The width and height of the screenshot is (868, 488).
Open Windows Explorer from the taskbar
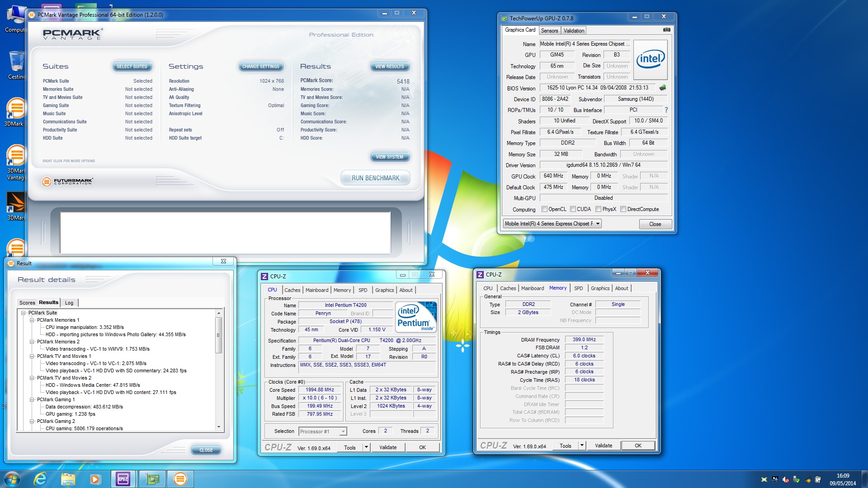(x=68, y=479)
